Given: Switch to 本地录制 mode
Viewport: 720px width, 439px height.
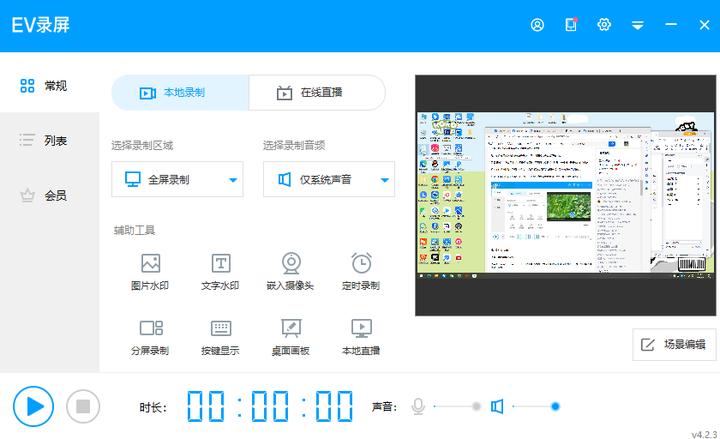Looking at the screenshot, I should [x=180, y=93].
